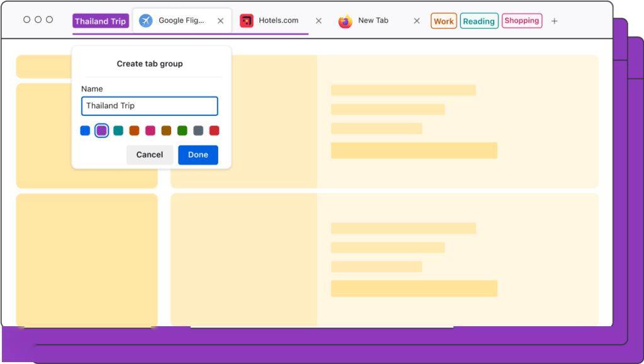Choose the purple group color swatch
Image resolution: width=644 pixels, height=364 pixels.
101,131
